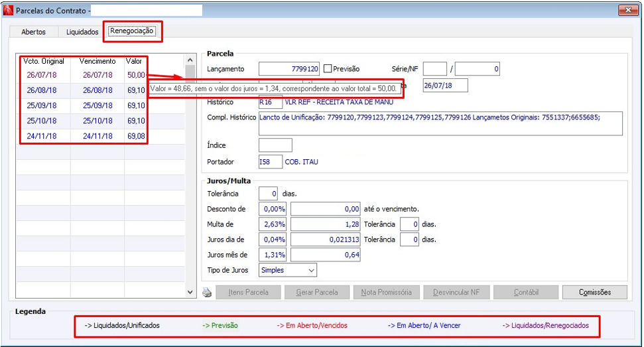Click the date field showing 26/07/18
Image resolution: width=644 pixels, height=347 pixels.
click(x=446, y=86)
